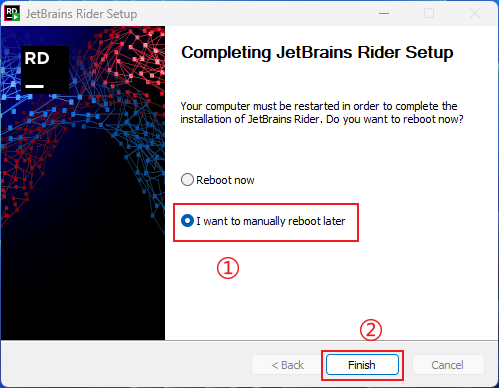Select the manual reboot later radio button
The height and width of the screenshot is (388, 499).
point(187,221)
